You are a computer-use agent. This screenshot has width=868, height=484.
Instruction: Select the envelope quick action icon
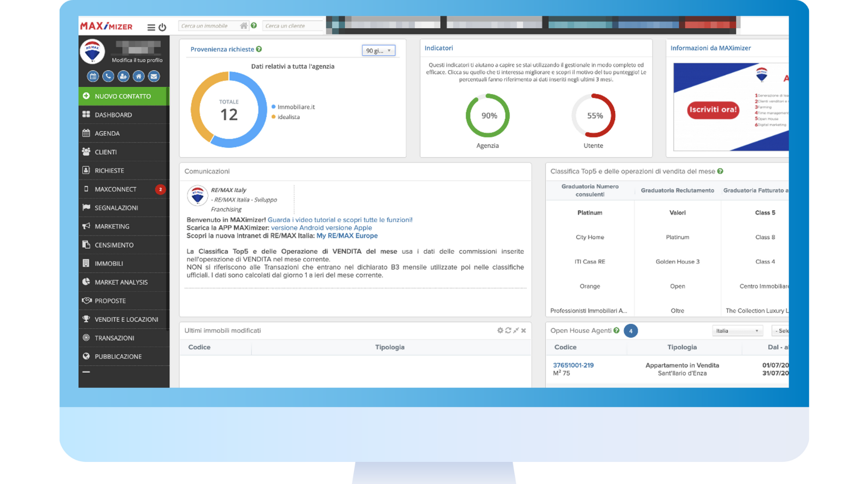pyautogui.click(x=153, y=76)
